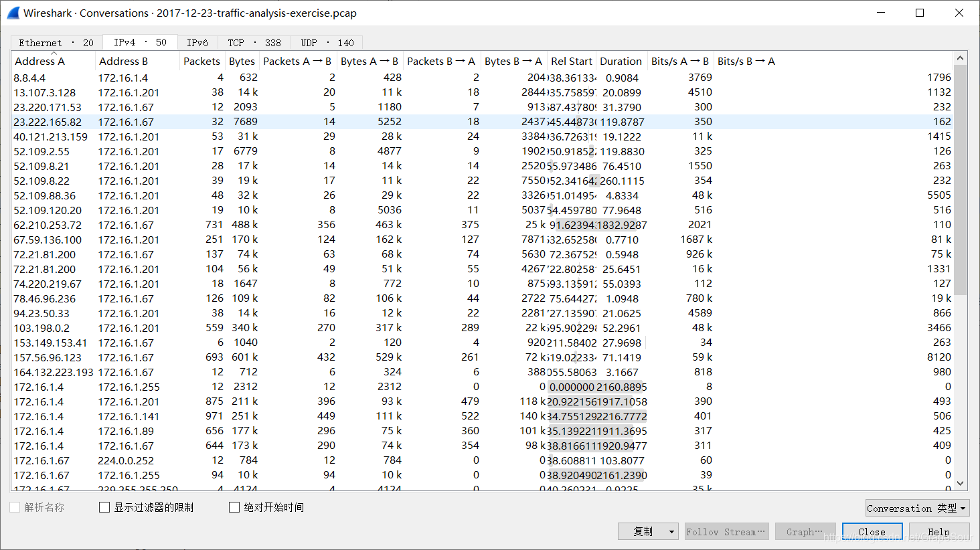
Task: Sort by the Packets column header
Action: pos(201,61)
